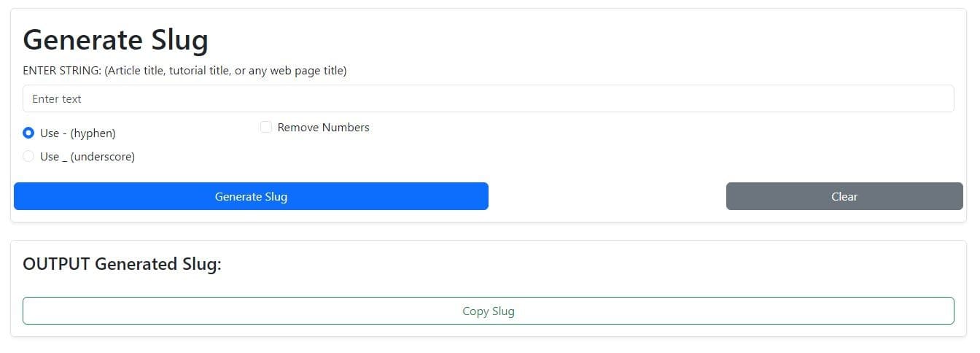Click the "Use - (hyphen)" label text
Viewport: 980px width, 353px height.
[78, 133]
